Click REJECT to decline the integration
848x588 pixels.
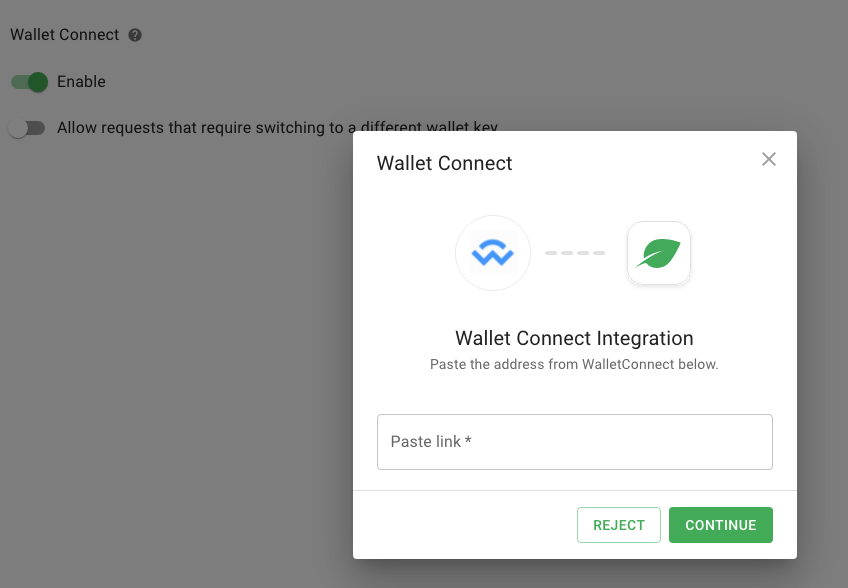618,524
